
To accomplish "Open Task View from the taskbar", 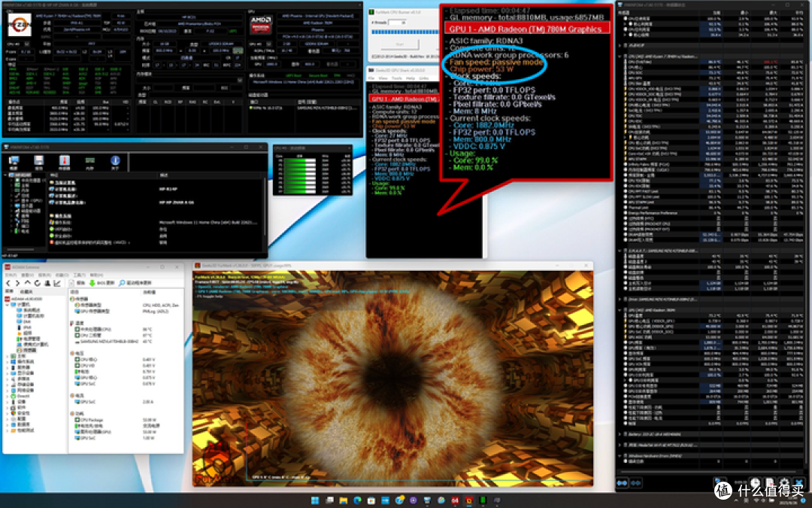I will [x=330, y=500].
